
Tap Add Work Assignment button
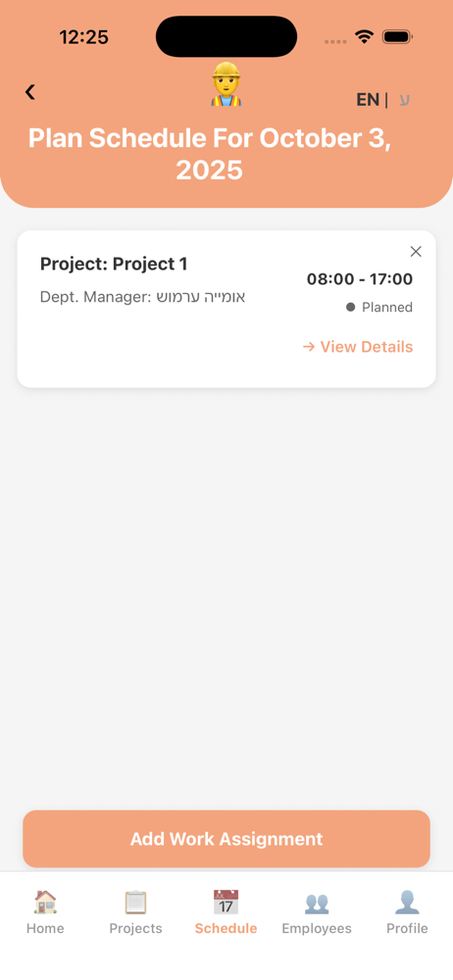[226, 839]
